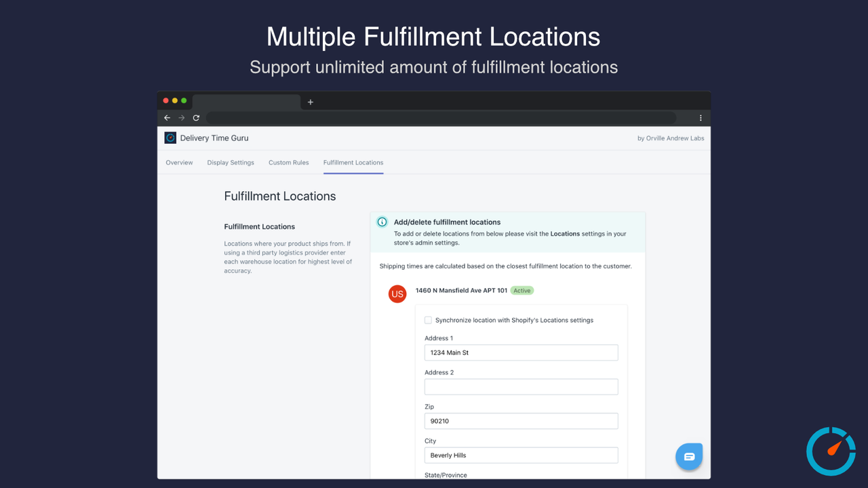Click the Orville Andrew Labs attribution link
The height and width of the screenshot is (488, 868).
(x=671, y=138)
